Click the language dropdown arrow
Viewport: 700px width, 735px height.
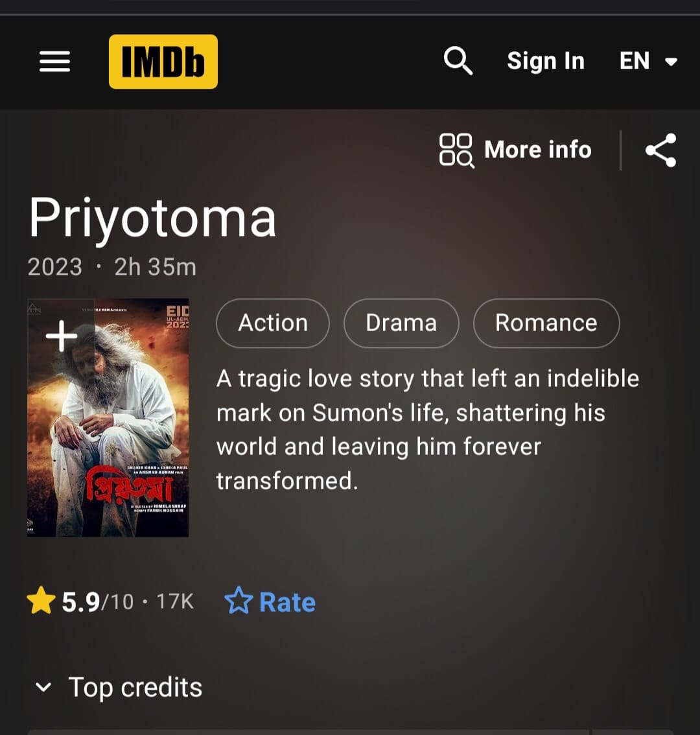pos(671,62)
